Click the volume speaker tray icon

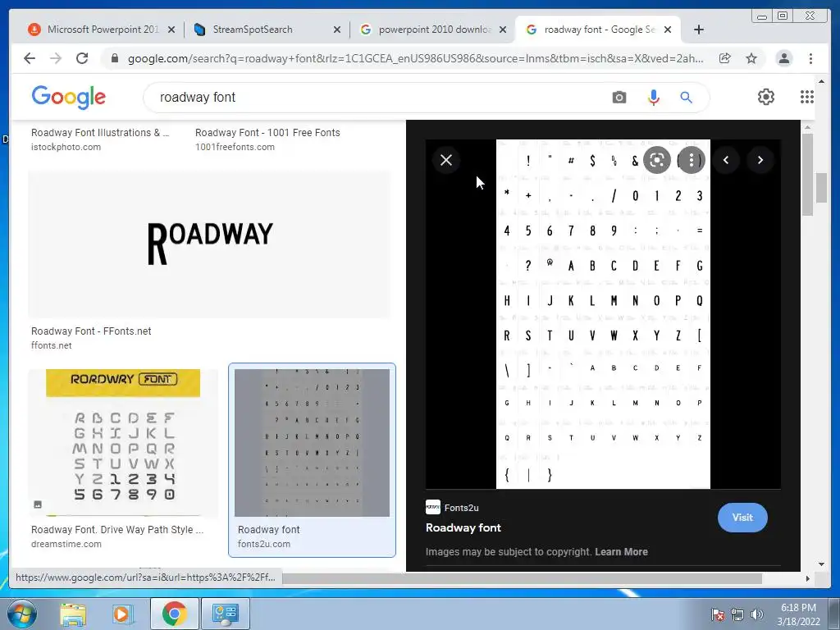[x=756, y=614]
